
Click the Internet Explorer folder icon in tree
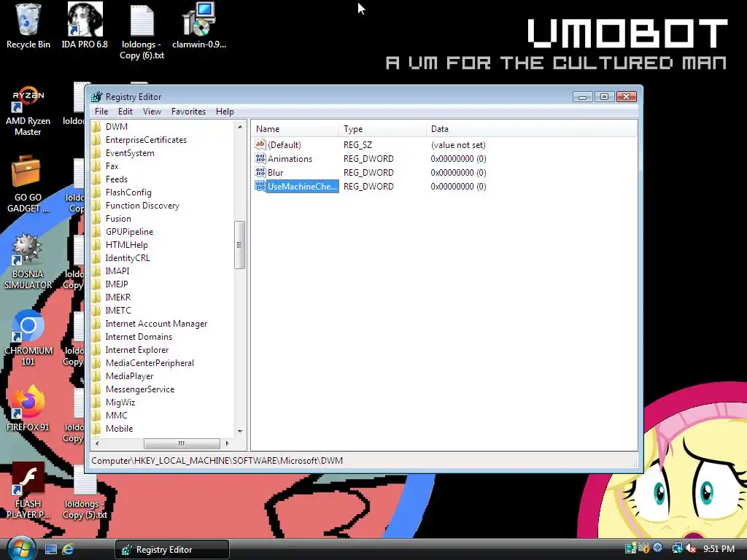(x=96, y=349)
